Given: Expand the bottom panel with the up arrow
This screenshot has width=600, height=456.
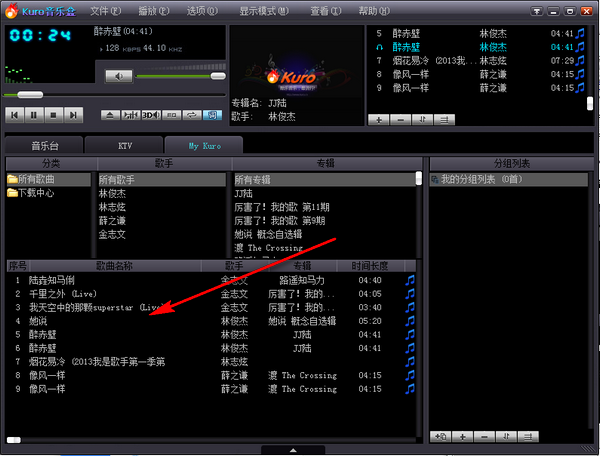Looking at the screenshot, I should (x=293, y=450).
